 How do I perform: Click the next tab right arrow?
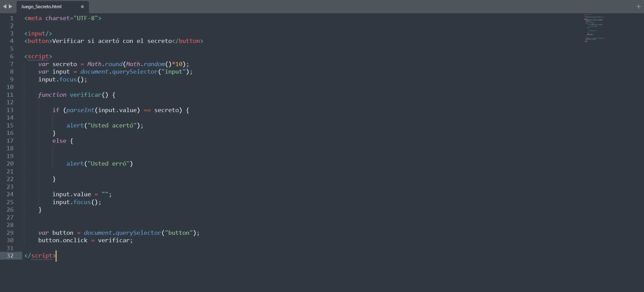click(11, 6)
